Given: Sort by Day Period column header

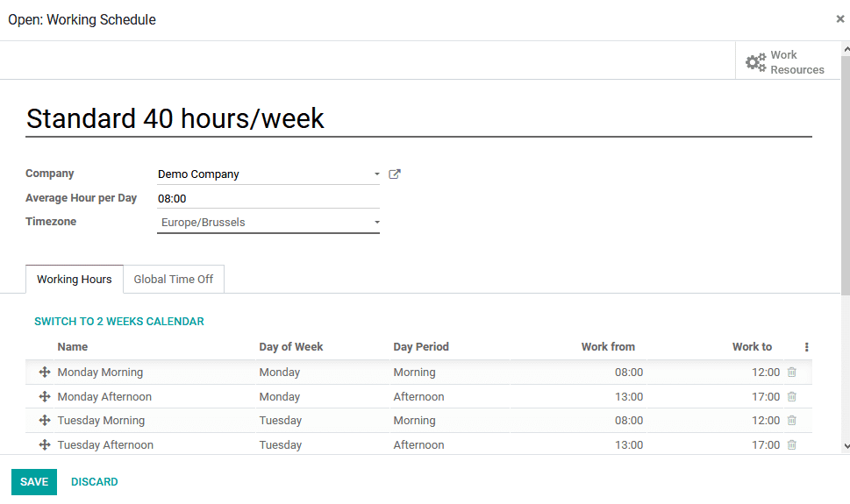Looking at the screenshot, I should [x=421, y=347].
